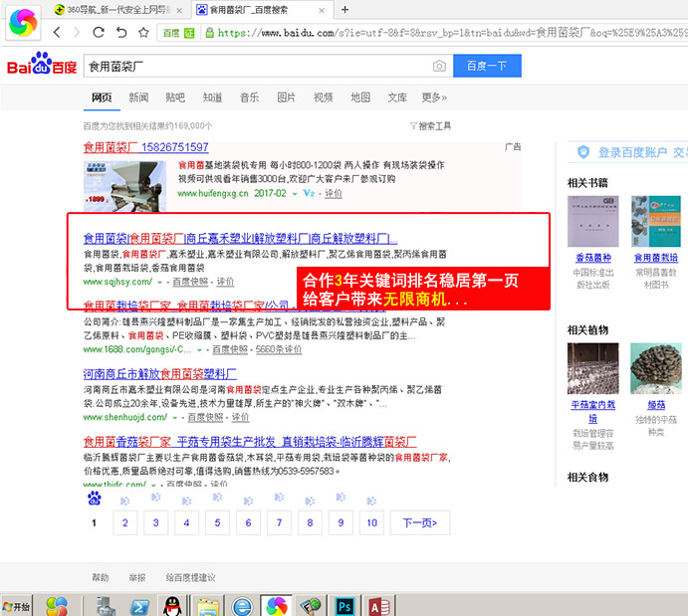688x616 pixels.
Task: Go to results page 2
Action: pos(125,522)
